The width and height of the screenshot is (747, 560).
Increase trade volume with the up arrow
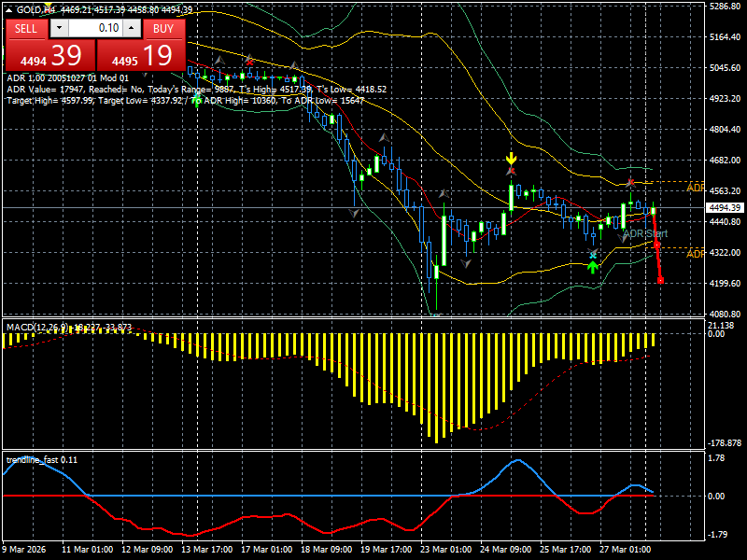click(x=132, y=28)
